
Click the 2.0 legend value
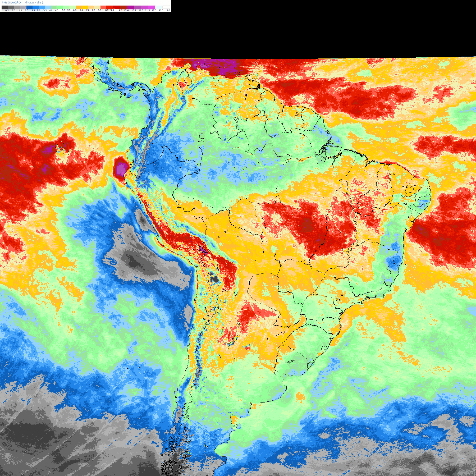tap(26, 10)
